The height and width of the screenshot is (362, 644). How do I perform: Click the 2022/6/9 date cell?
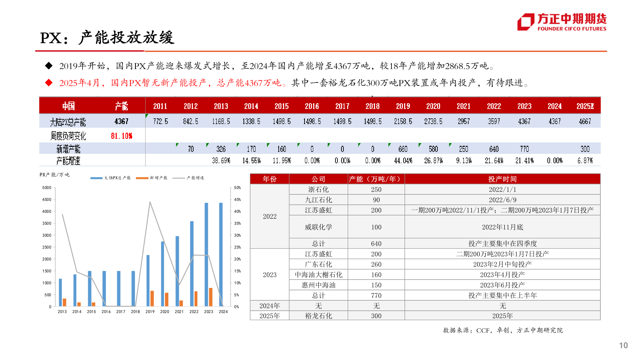[x=502, y=200]
